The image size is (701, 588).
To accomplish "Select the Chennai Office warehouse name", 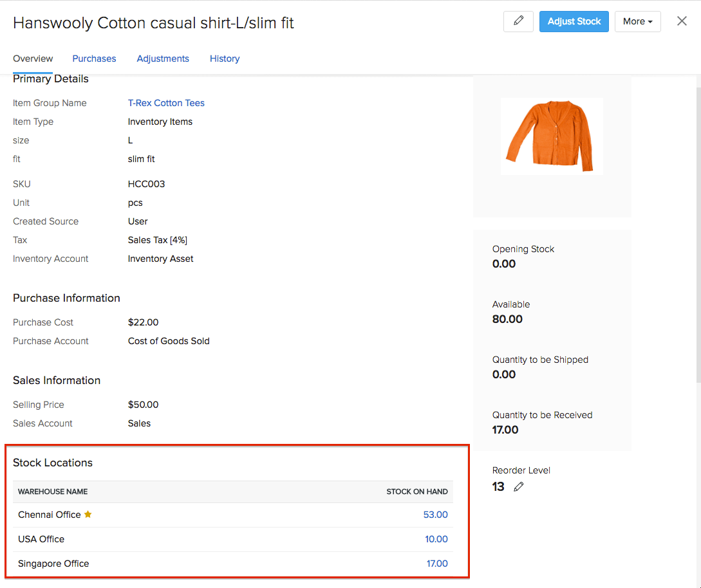I will pos(49,515).
